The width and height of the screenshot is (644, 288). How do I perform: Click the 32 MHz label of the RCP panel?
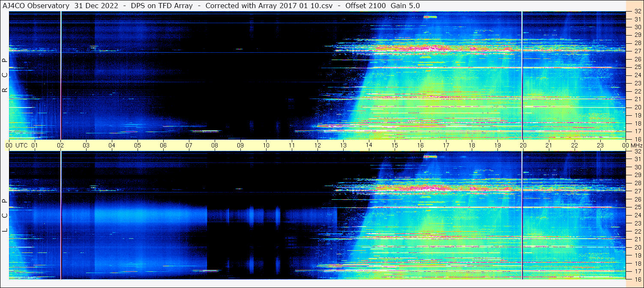click(637, 12)
